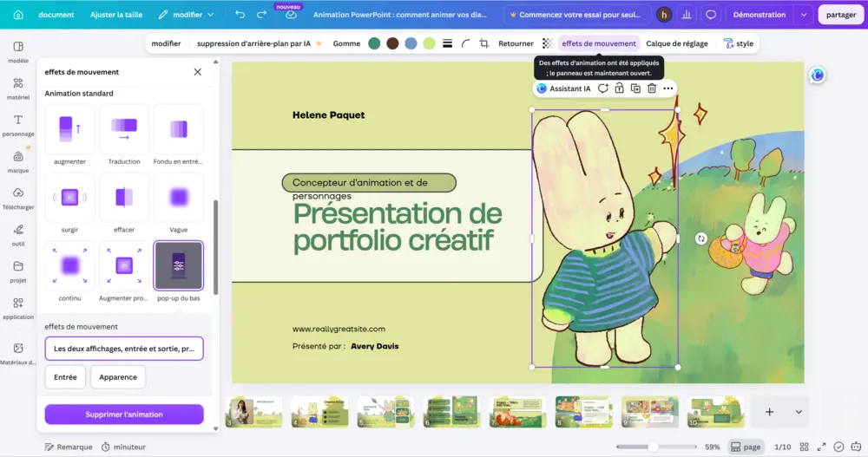Image resolution: width=868 pixels, height=457 pixels.
Task: Enter fullscreen mode icon
Action: pos(821,447)
